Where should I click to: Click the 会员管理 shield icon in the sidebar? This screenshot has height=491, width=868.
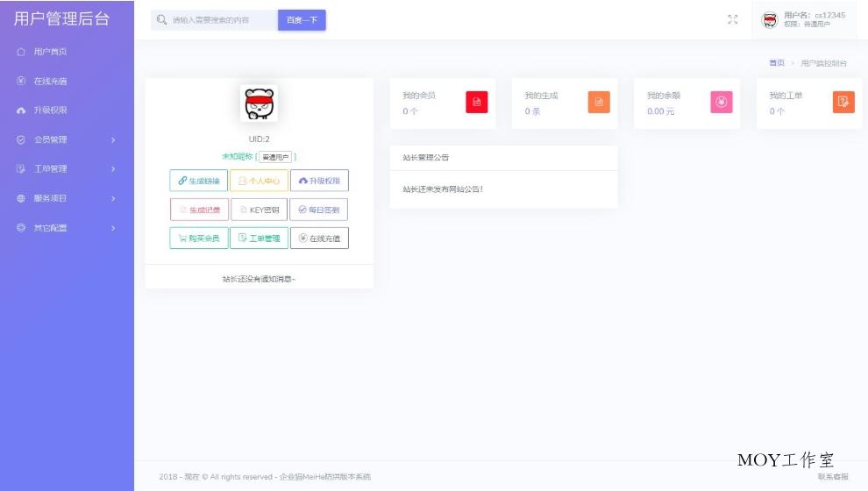click(x=21, y=139)
